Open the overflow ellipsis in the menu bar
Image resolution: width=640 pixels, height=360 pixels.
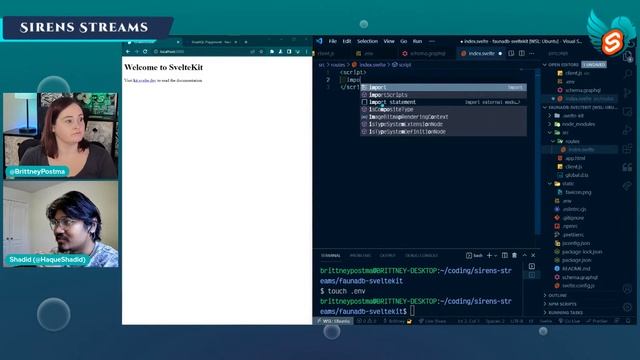(x=432, y=41)
